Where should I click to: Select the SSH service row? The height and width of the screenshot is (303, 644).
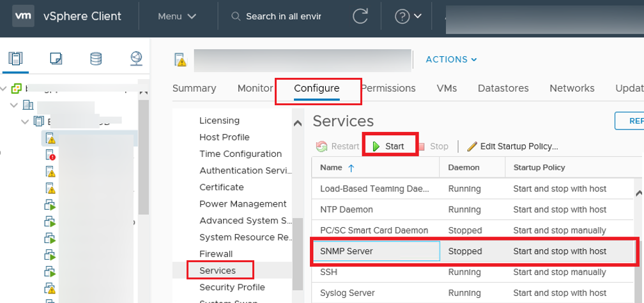point(472,272)
